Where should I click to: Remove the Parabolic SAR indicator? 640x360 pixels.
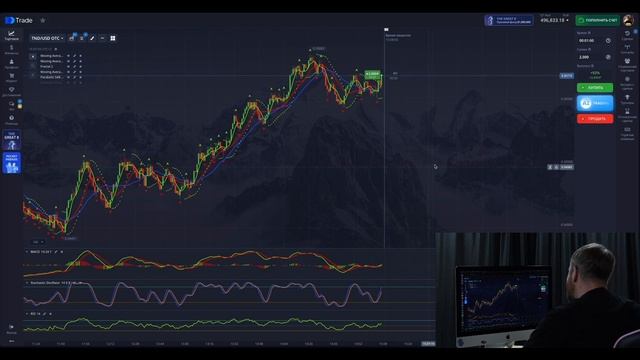pos(80,77)
